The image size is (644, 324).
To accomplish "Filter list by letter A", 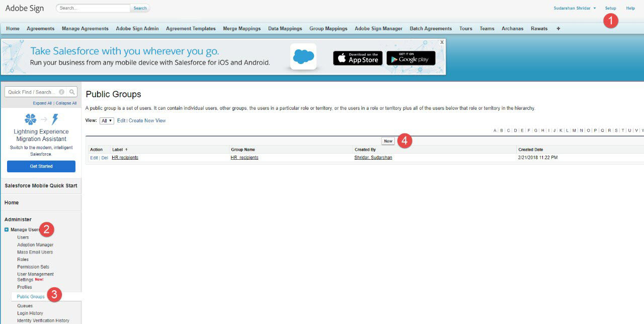I will [x=495, y=131].
